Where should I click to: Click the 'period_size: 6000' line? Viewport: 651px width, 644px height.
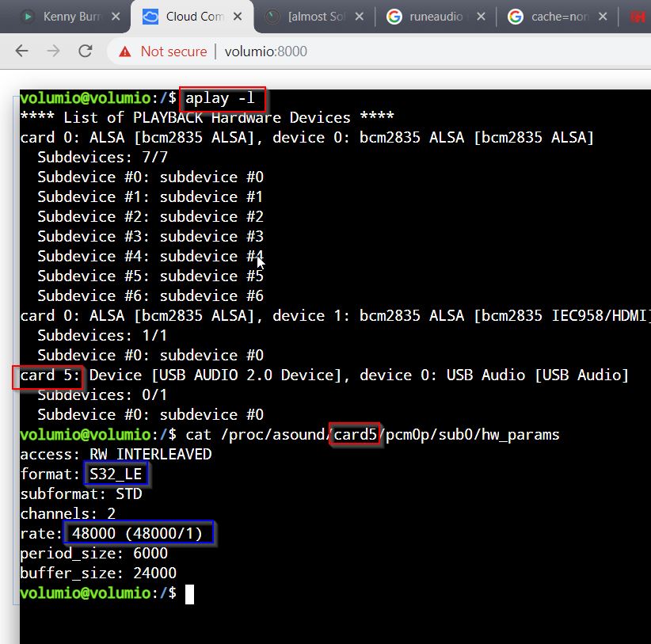coord(93,554)
